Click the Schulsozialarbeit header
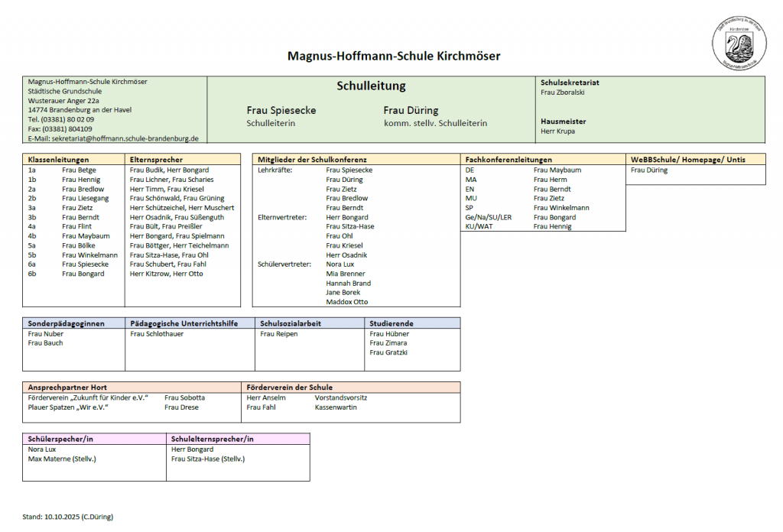This screenshot has height=532, width=783. coord(291,323)
